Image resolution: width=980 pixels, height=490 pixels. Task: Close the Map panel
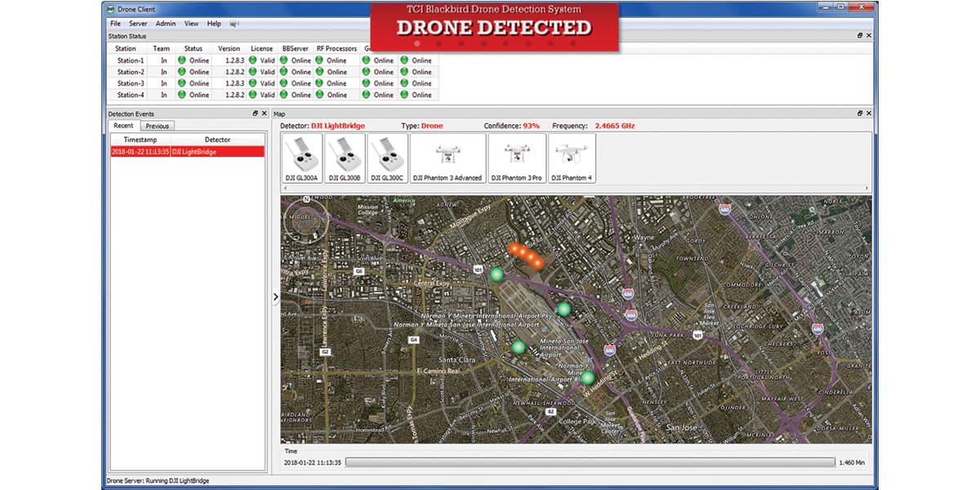point(868,114)
